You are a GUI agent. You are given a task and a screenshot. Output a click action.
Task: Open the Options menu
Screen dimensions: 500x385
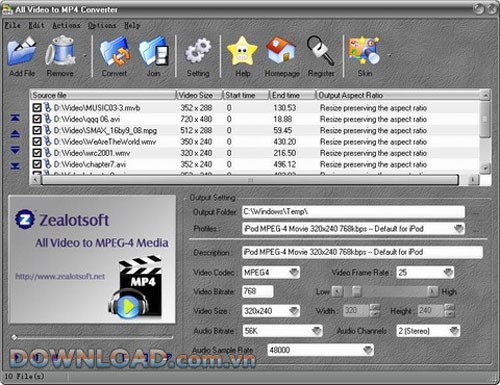[102, 25]
